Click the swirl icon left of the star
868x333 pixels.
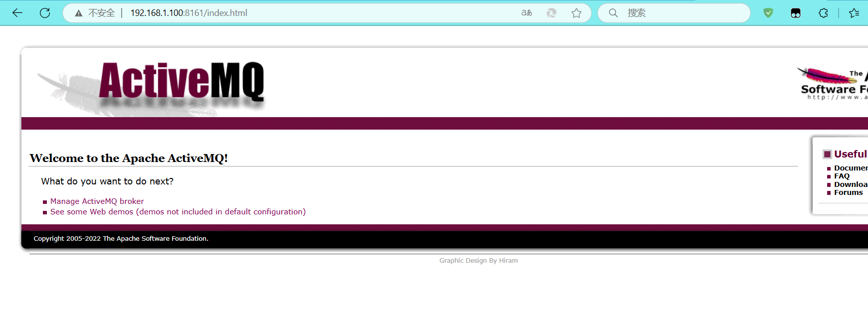551,13
